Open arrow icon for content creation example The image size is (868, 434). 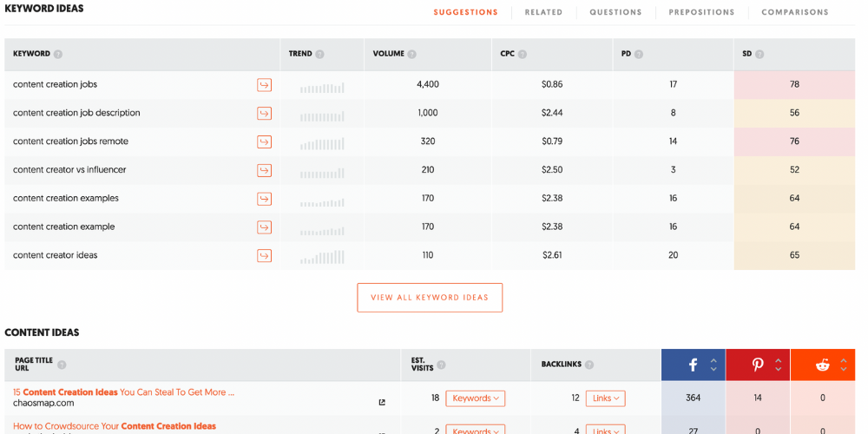click(265, 227)
